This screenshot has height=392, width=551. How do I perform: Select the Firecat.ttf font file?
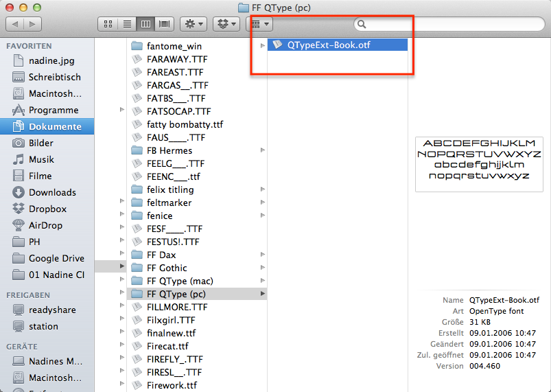pos(167,346)
